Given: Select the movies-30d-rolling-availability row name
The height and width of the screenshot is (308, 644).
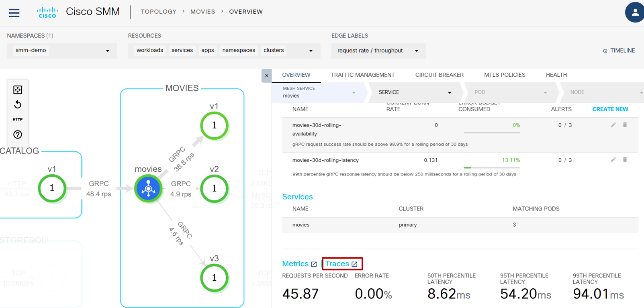Looking at the screenshot, I should pos(317,129).
